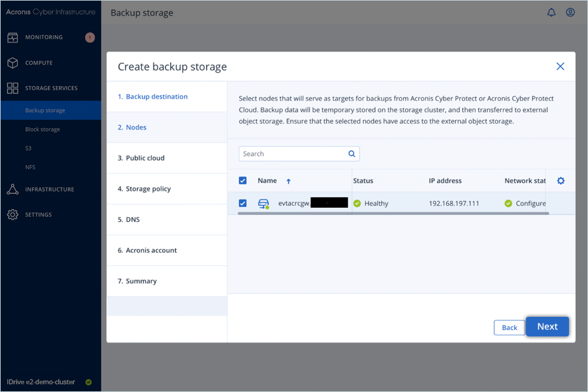Click the Storage Services grid icon
The height and width of the screenshot is (392, 588).
[x=12, y=88]
